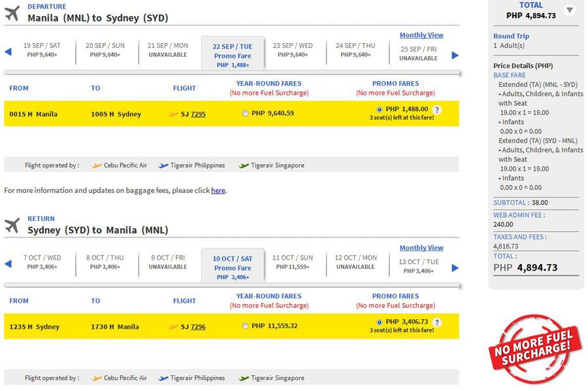This screenshot has width=588, height=391.
Task: Click the return airplane icon
Action: click(x=12, y=226)
